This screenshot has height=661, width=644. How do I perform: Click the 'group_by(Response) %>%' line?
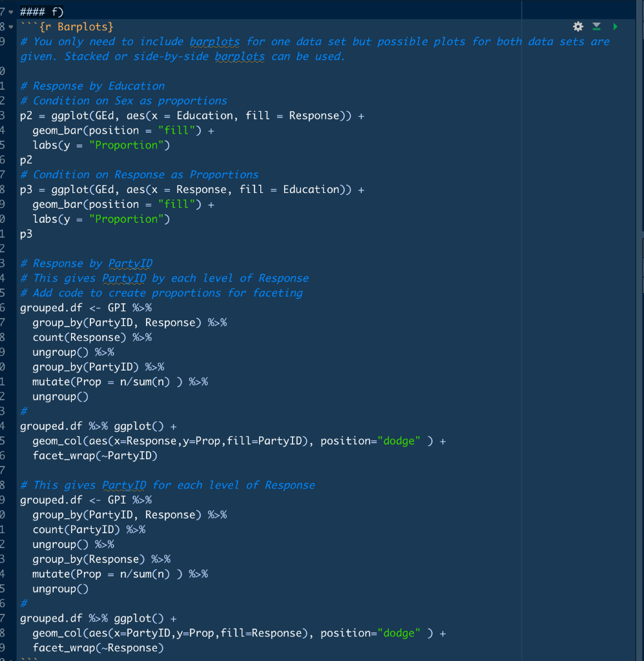click(101, 560)
